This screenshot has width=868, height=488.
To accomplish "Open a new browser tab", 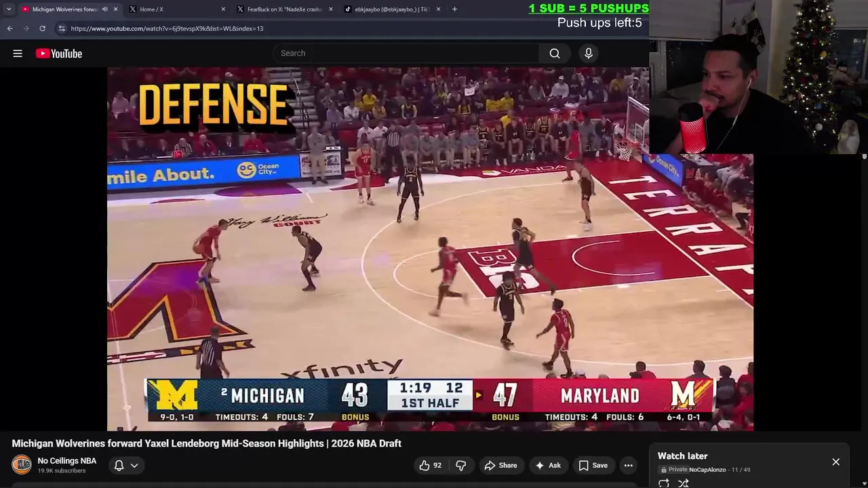I will pos(454,9).
